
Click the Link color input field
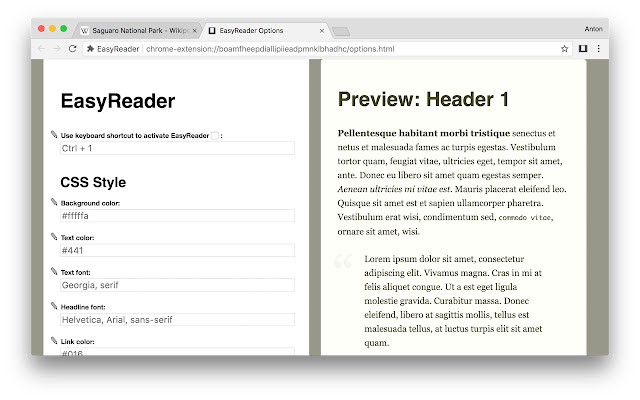click(177, 351)
